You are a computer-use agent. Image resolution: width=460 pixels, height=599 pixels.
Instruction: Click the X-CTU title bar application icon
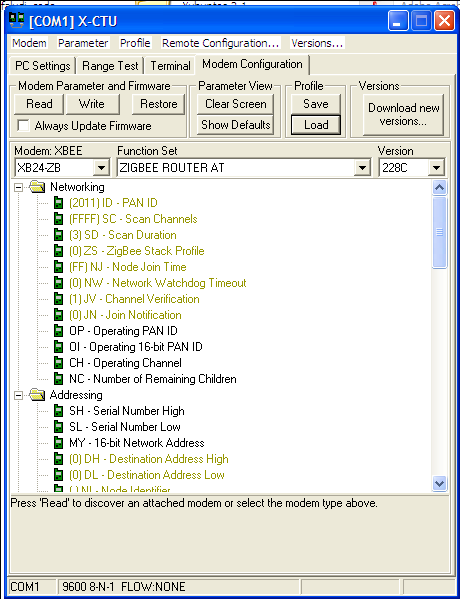(16, 21)
